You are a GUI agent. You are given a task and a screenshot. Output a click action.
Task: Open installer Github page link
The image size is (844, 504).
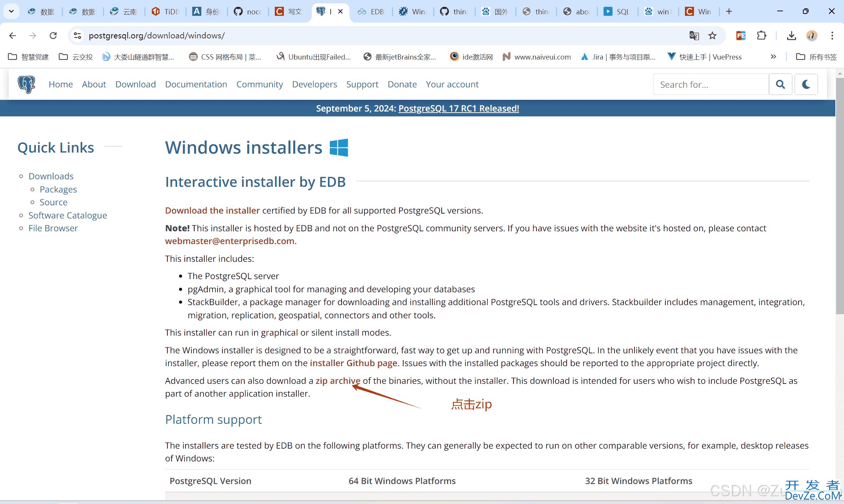pos(353,363)
